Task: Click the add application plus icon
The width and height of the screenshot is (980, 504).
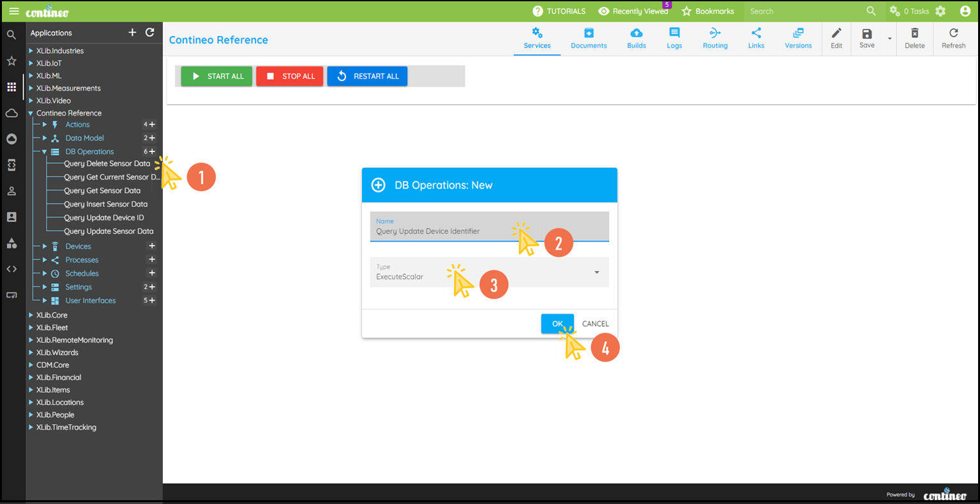Action: (132, 33)
